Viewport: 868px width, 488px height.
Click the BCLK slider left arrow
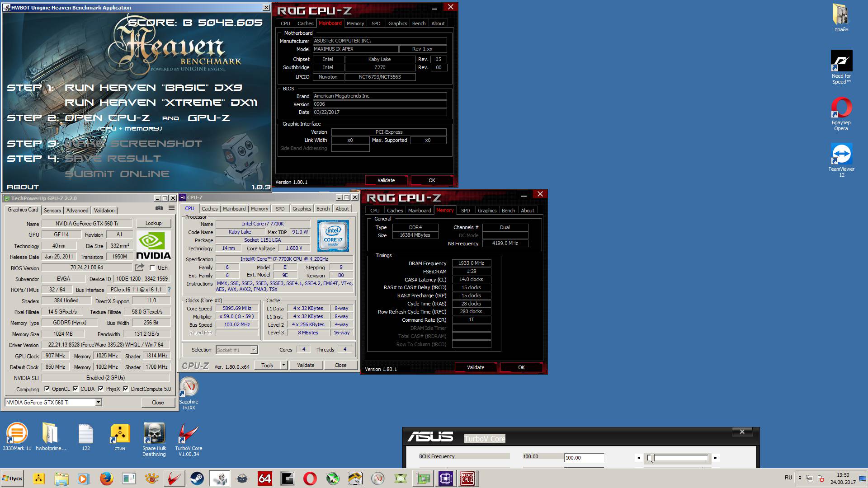point(638,458)
